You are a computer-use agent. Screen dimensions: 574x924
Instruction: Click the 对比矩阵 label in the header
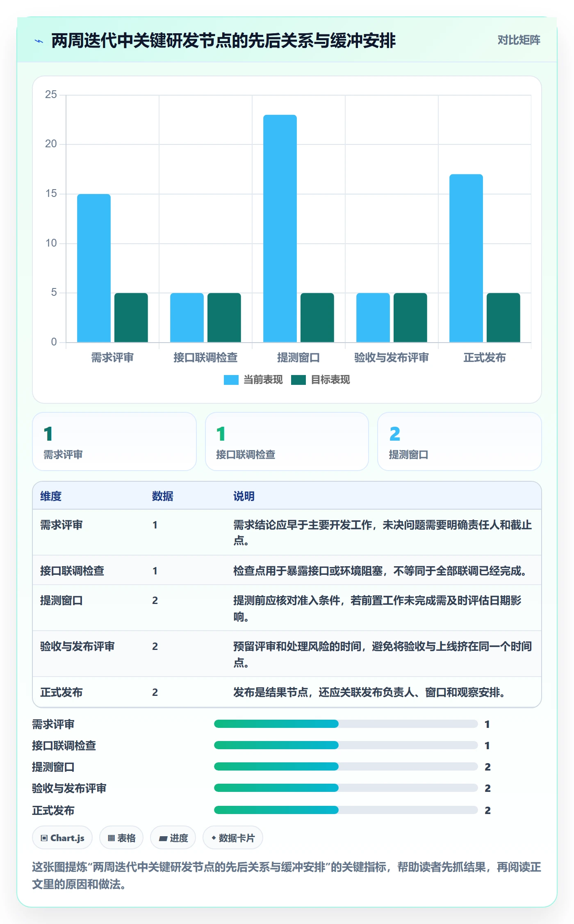[x=519, y=40]
